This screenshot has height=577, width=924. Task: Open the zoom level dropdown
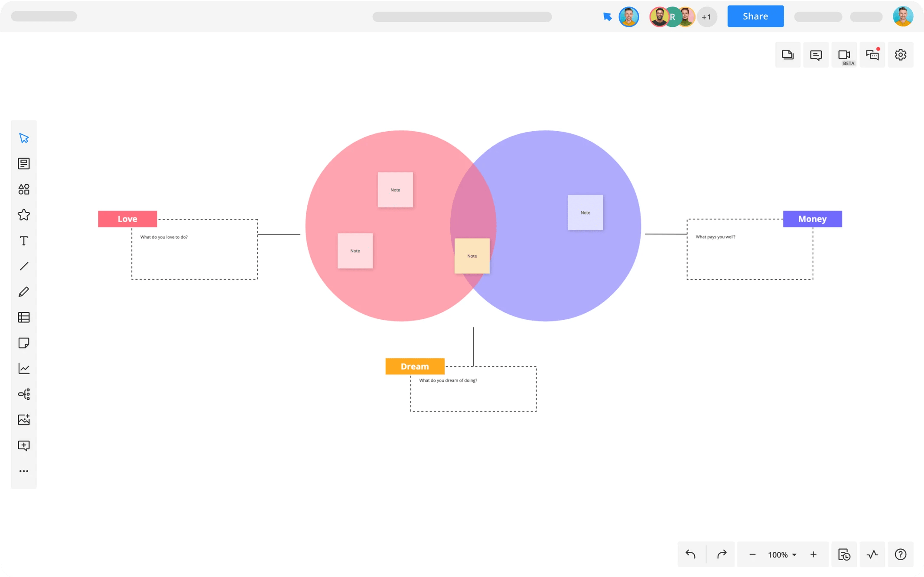780,554
